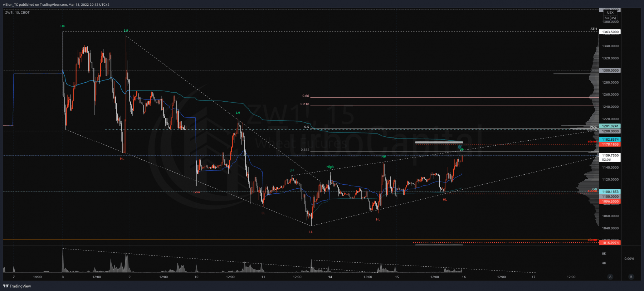Click the 14:00 time axis label
The width and height of the screenshot is (644, 291).
(x=37, y=277)
